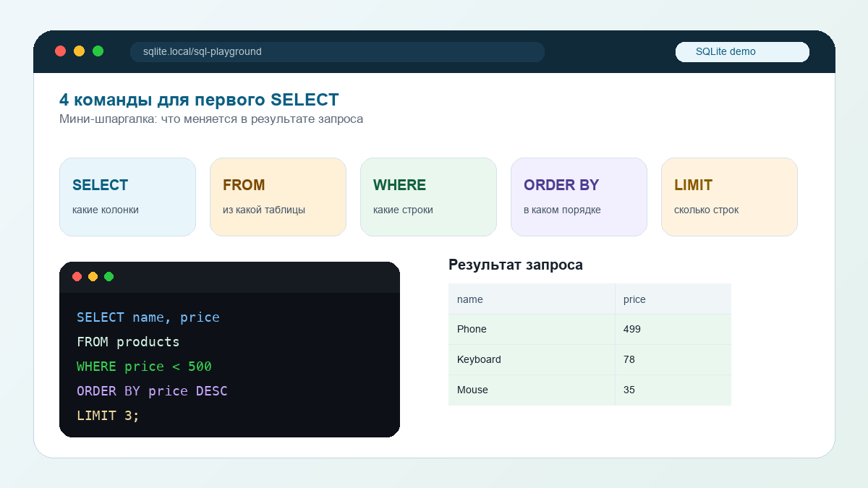868x488 pixels.
Task: Click the 'price' column header
Action: pos(673,299)
